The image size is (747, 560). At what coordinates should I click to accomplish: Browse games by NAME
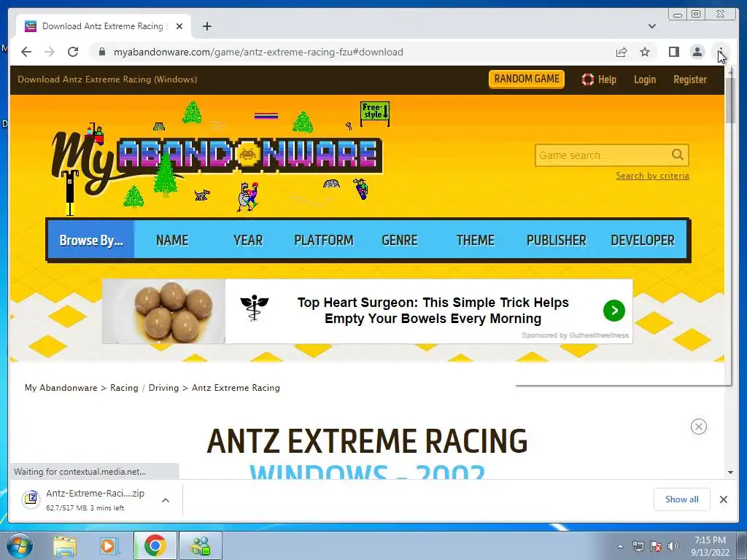(x=172, y=240)
